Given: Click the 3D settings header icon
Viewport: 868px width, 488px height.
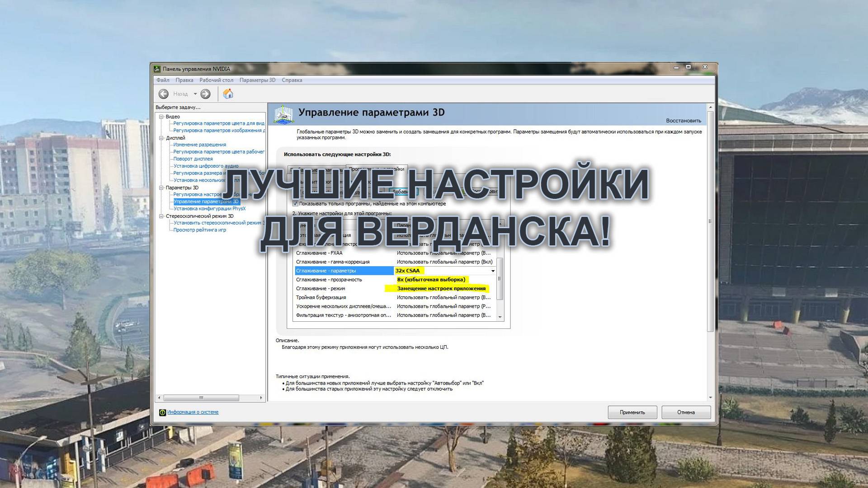Looking at the screenshot, I should point(283,114).
